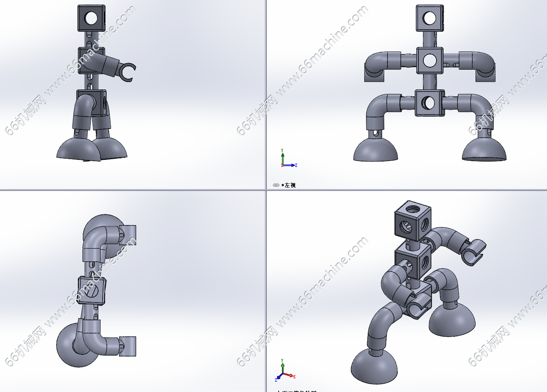Select head cube top hole in isometric viewport
This screenshot has width=547, height=392.
412,208
